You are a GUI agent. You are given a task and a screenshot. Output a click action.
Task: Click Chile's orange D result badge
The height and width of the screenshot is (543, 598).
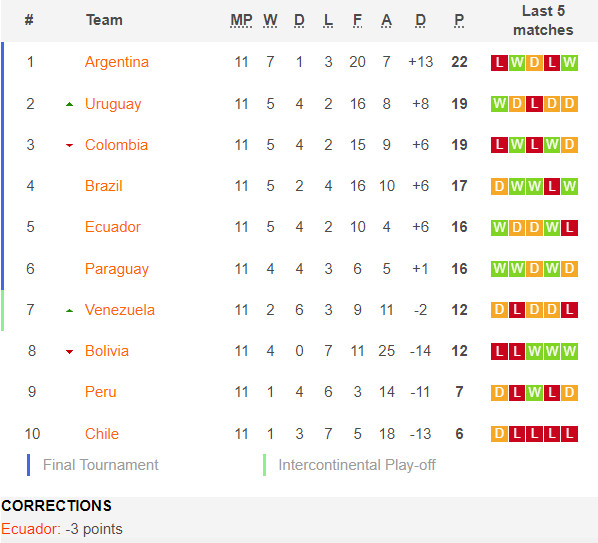pyautogui.click(x=499, y=434)
